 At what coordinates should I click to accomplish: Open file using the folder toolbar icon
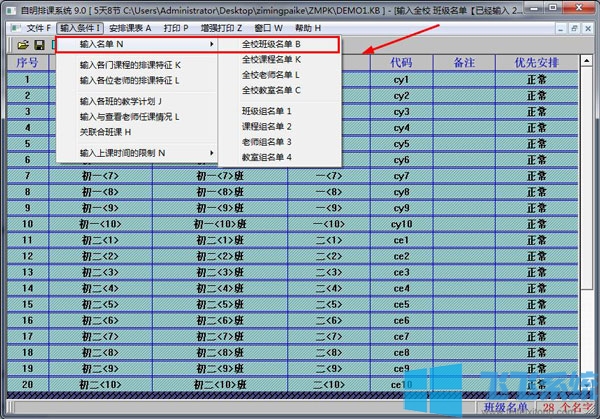click(23, 45)
